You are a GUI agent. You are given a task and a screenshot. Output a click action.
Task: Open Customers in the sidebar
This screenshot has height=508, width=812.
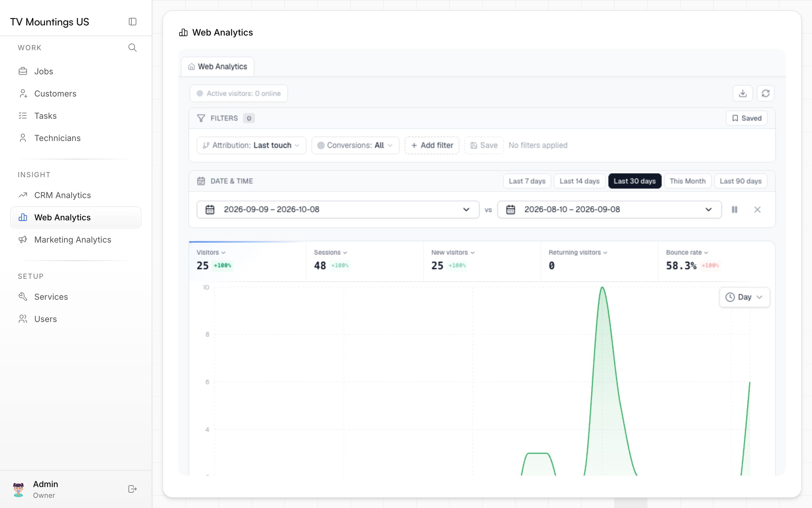point(76,93)
